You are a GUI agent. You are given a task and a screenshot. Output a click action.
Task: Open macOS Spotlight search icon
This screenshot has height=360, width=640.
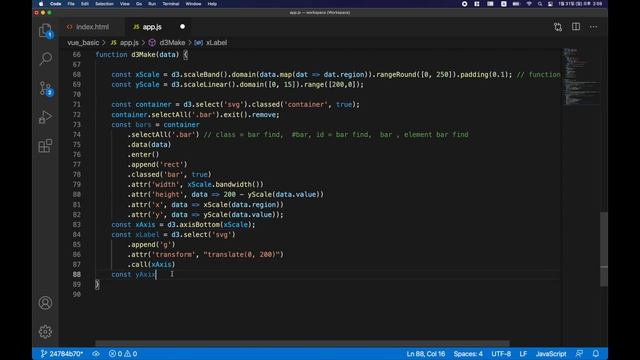(540, 4)
